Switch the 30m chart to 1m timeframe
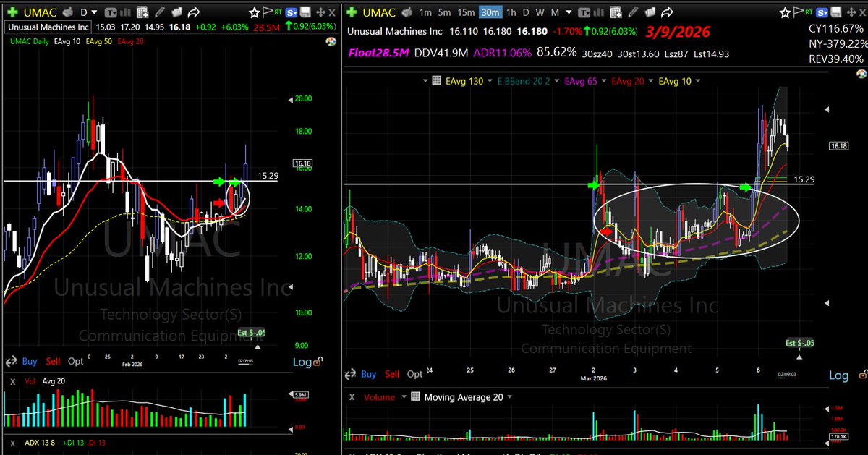This screenshot has height=455, width=868. 425,12
